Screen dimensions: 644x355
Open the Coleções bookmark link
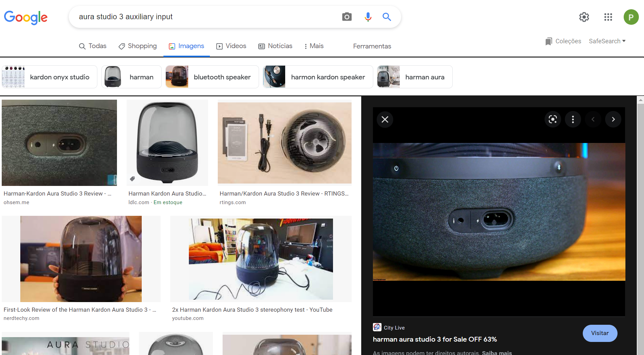(x=563, y=41)
